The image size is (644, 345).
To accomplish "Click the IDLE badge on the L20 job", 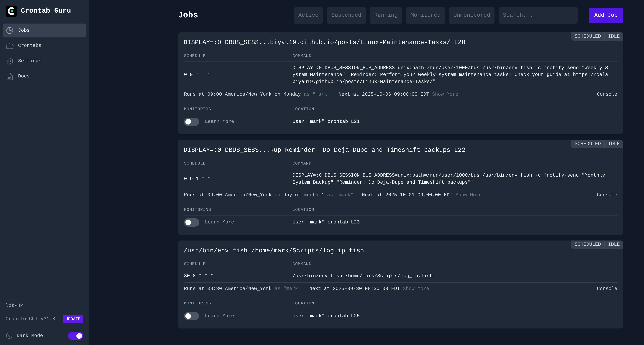I will (614, 36).
